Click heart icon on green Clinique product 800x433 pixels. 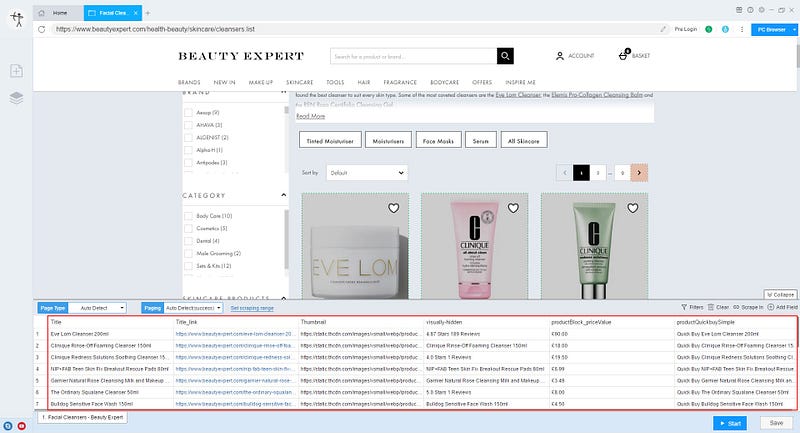click(633, 208)
